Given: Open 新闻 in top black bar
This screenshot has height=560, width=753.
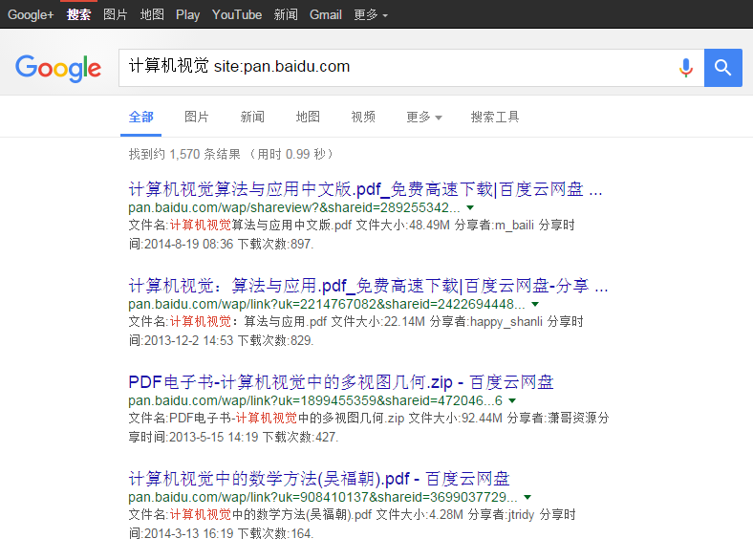Looking at the screenshot, I should pyautogui.click(x=286, y=15).
